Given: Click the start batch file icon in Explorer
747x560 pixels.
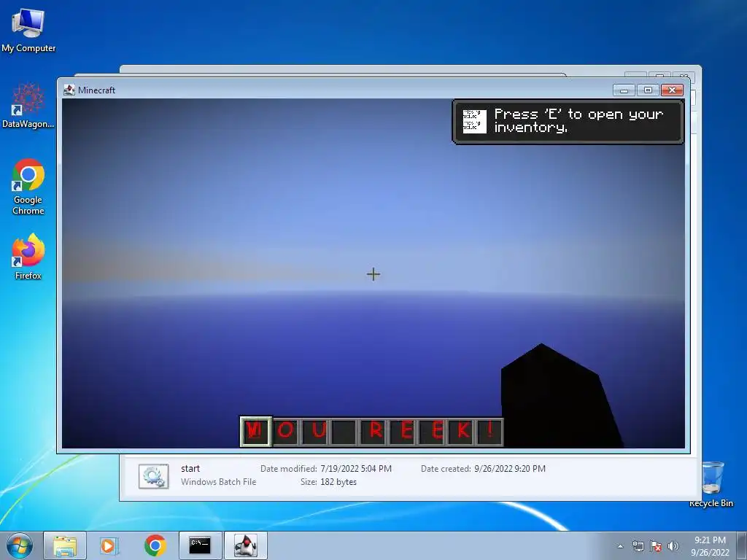Looking at the screenshot, I should point(153,476).
